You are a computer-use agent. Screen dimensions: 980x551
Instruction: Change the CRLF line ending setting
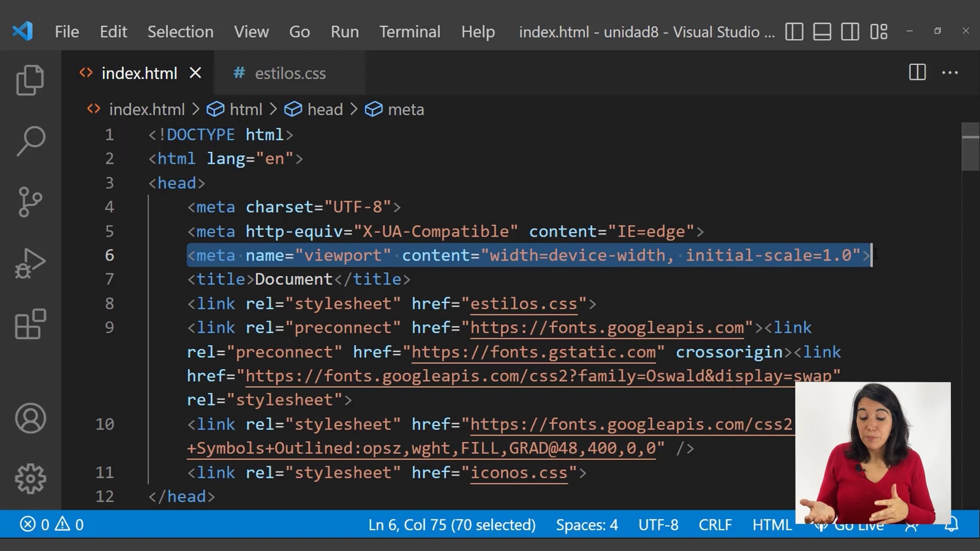[715, 524]
